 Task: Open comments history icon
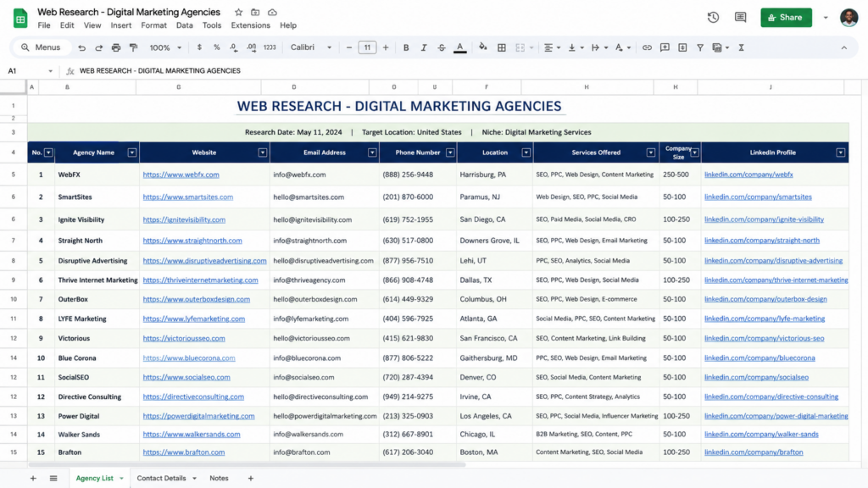click(740, 17)
